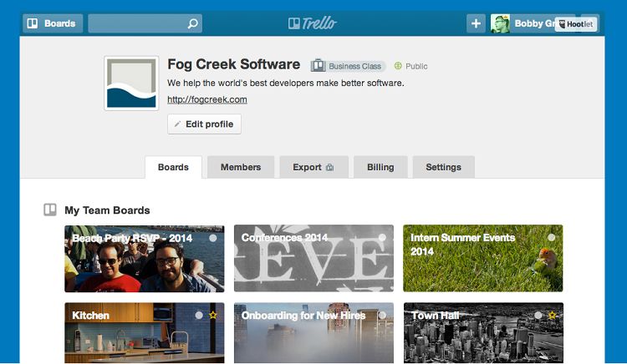Image resolution: width=627 pixels, height=364 pixels.
Task: Open the Boards menu button in header
Action: click(x=53, y=23)
